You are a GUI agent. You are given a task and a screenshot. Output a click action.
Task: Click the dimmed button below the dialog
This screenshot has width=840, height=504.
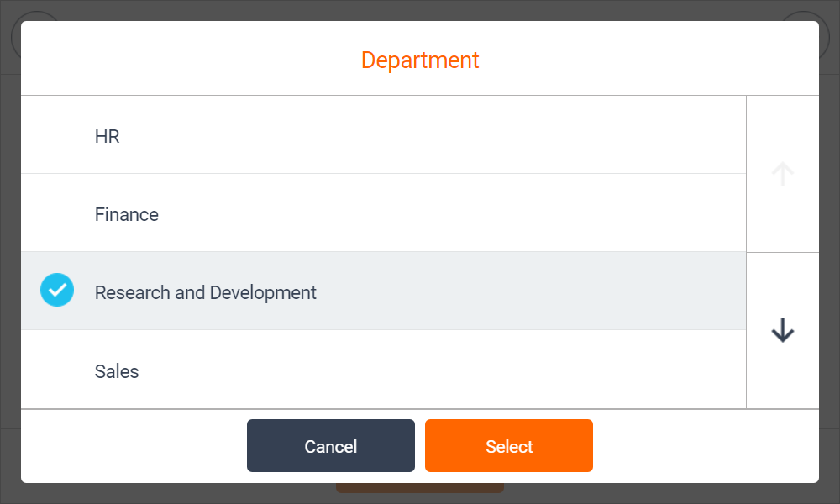[420, 488]
